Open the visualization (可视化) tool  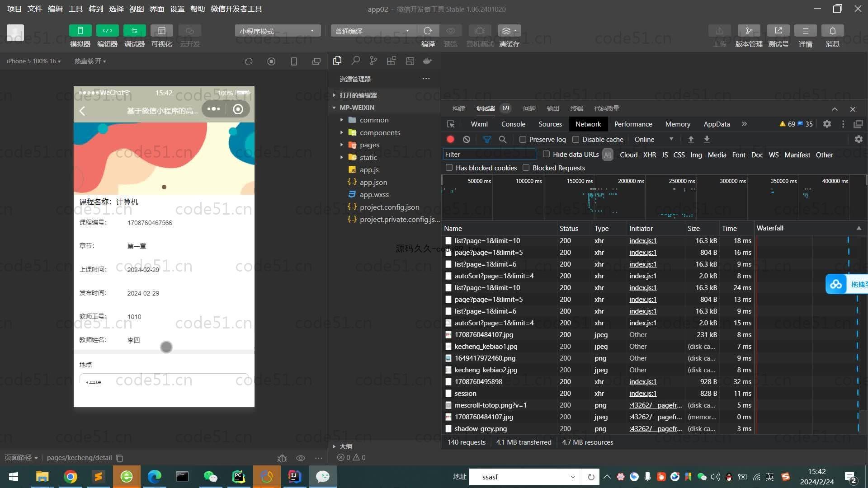click(161, 31)
